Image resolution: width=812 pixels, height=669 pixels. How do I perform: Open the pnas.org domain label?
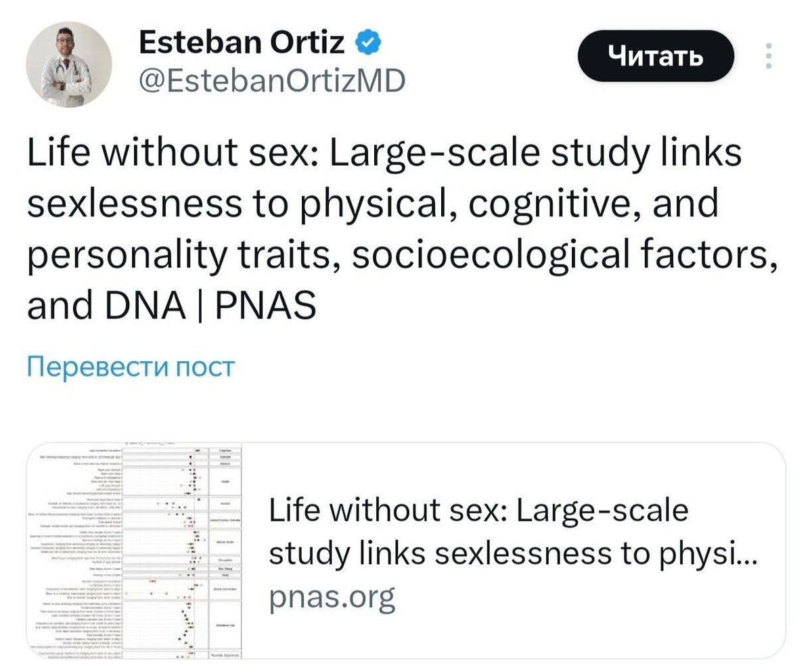(332, 597)
